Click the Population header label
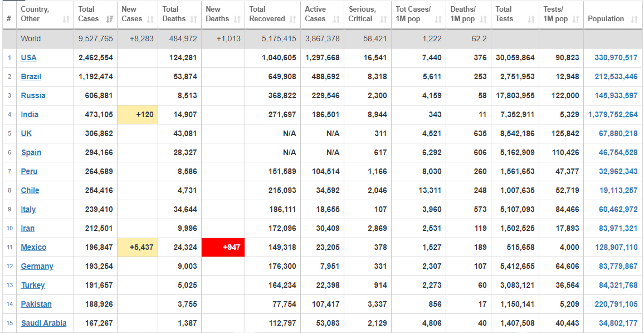This screenshot has width=644, height=333. click(606, 19)
